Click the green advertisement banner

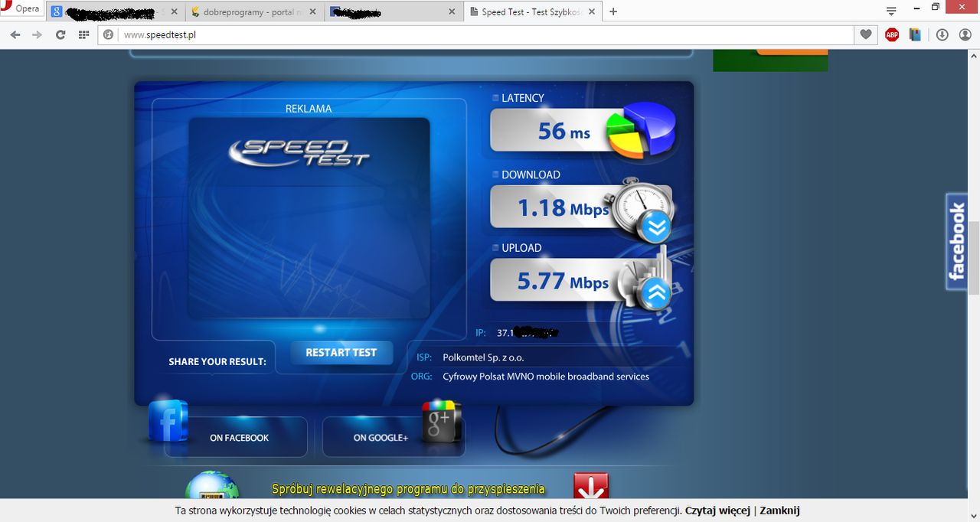click(x=770, y=60)
